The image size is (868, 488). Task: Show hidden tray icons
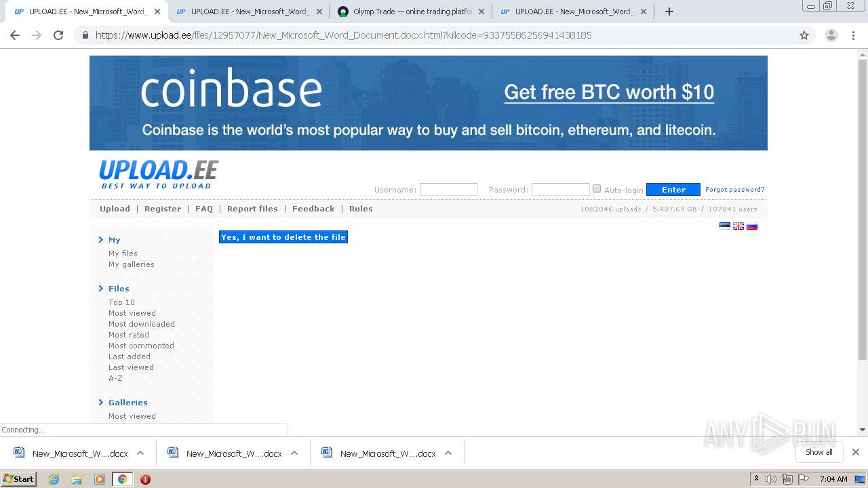pos(756,479)
